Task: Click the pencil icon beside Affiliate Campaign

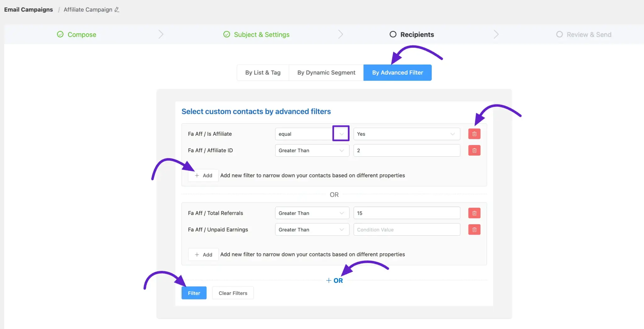Action: [117, 10]
